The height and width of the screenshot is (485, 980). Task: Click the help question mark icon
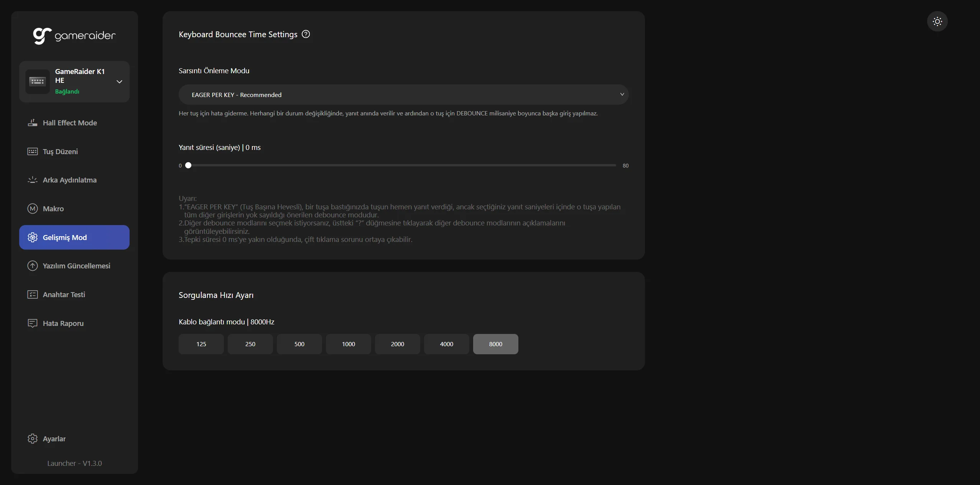click(306, 34)
